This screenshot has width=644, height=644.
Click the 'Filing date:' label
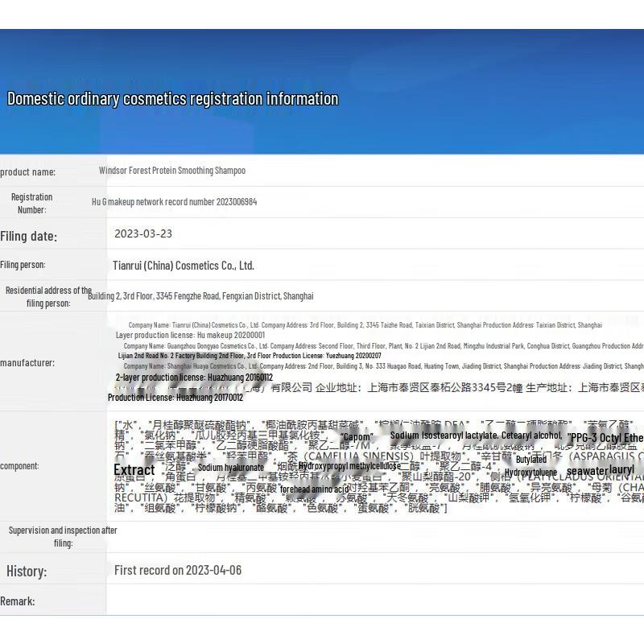(29, 236)
